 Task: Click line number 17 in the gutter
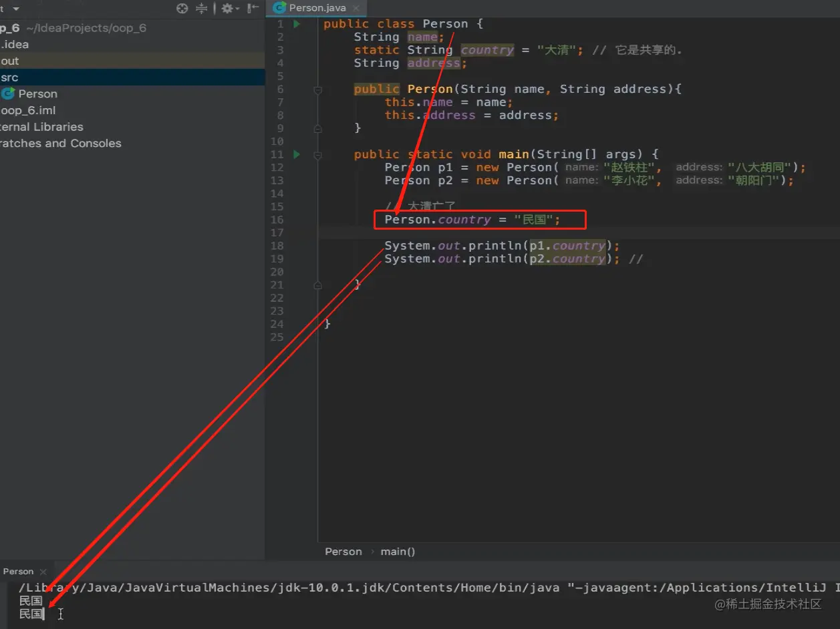tap(277, 232)
